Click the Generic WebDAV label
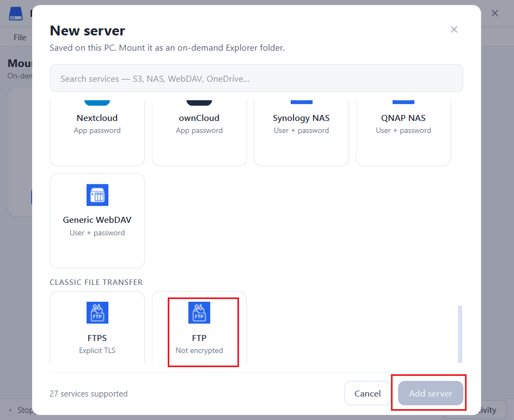 coord(97,220)
